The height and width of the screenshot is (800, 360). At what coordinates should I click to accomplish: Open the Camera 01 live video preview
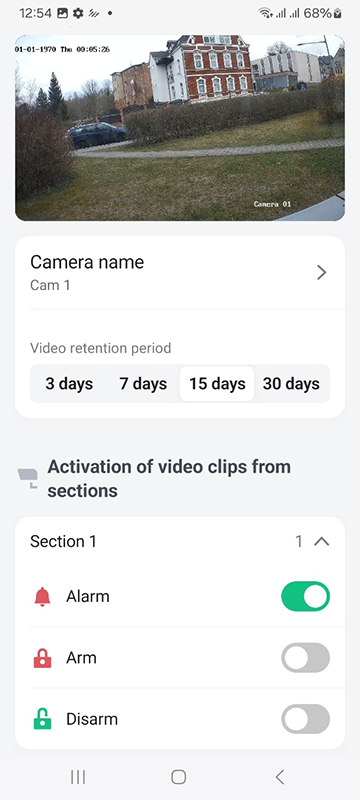coord(180,128)
